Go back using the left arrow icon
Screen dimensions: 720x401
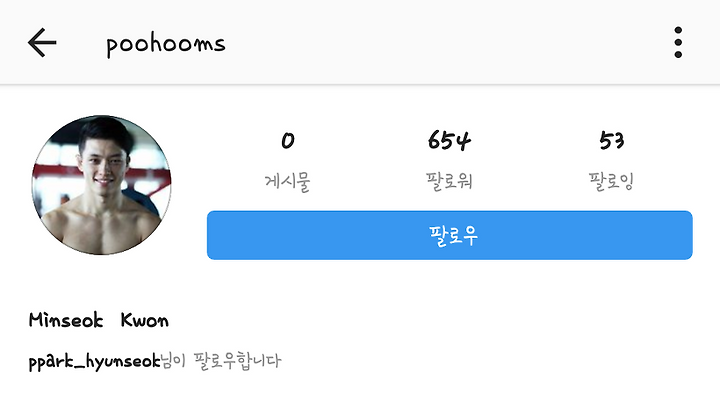pos(42,43)
